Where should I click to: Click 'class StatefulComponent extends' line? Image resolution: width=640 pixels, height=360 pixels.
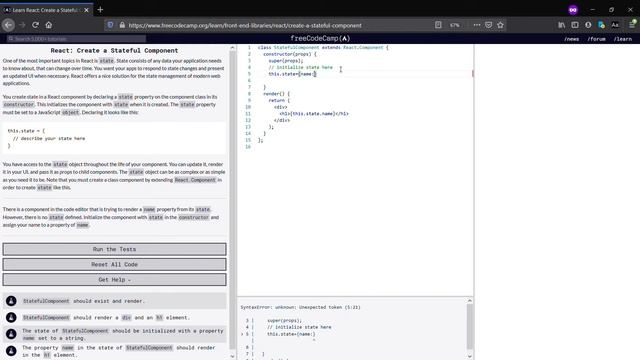[323, 47]
